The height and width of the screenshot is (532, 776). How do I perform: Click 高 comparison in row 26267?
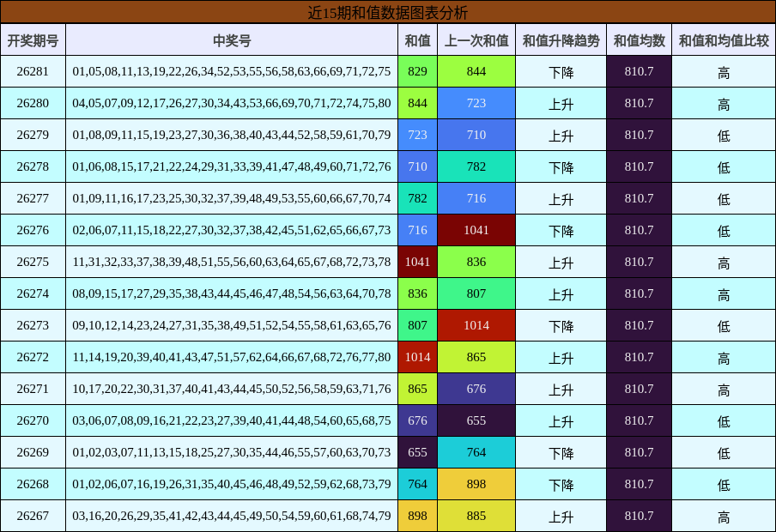tap(724, 517)
